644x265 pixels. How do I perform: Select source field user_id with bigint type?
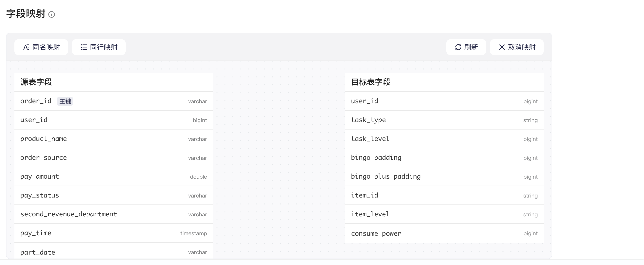pyautogui.click(x=114, y=120)
